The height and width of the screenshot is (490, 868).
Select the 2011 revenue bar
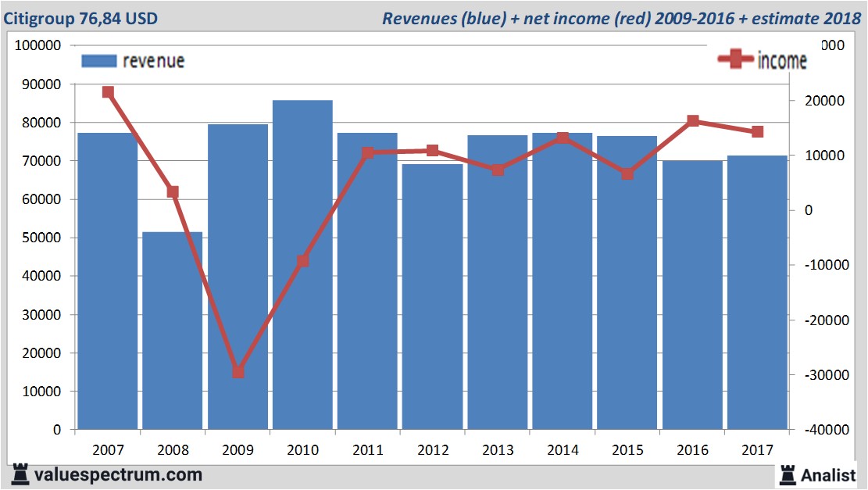point(367,281)
